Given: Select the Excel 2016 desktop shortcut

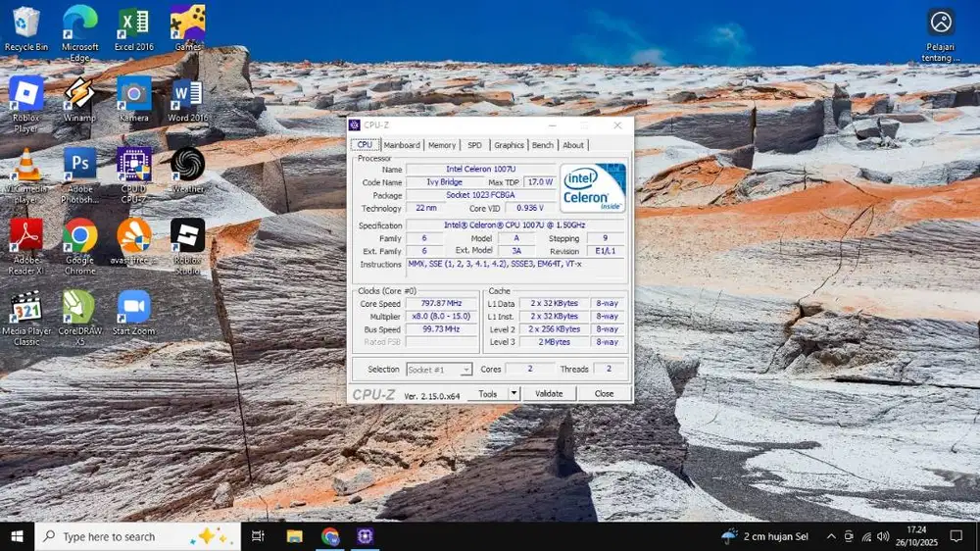Looking at the screenshot, I should click(133, 24).
